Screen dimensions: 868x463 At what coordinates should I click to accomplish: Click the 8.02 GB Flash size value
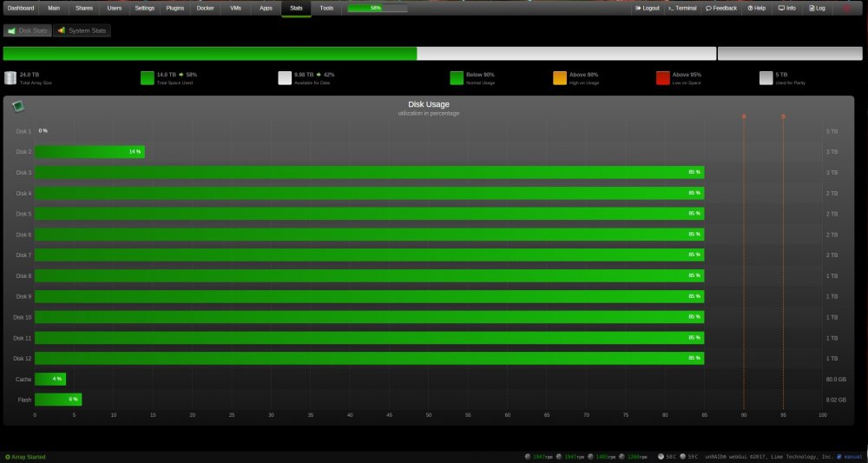click(x=836, y=400)
